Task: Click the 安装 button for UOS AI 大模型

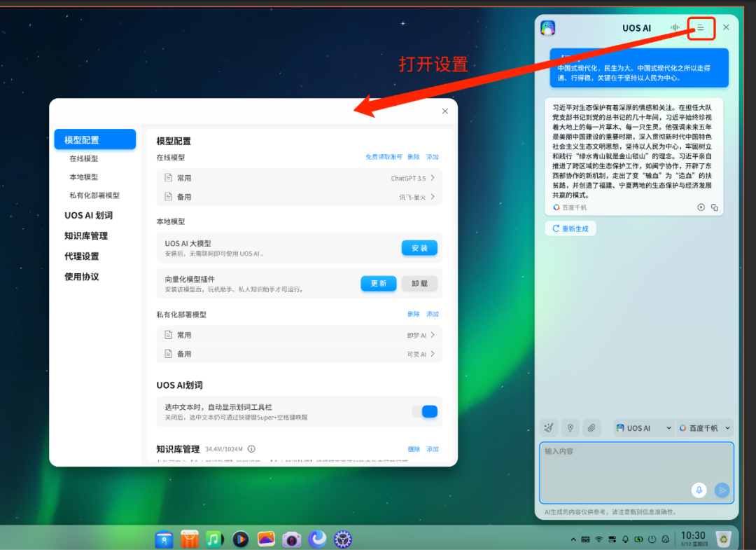Action: pos(419,248)
